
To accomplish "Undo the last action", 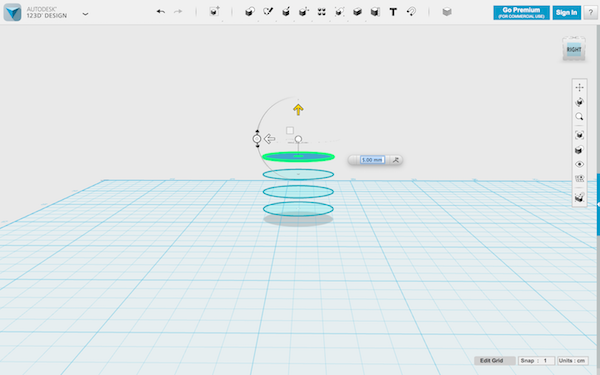I will coord(161,12).
